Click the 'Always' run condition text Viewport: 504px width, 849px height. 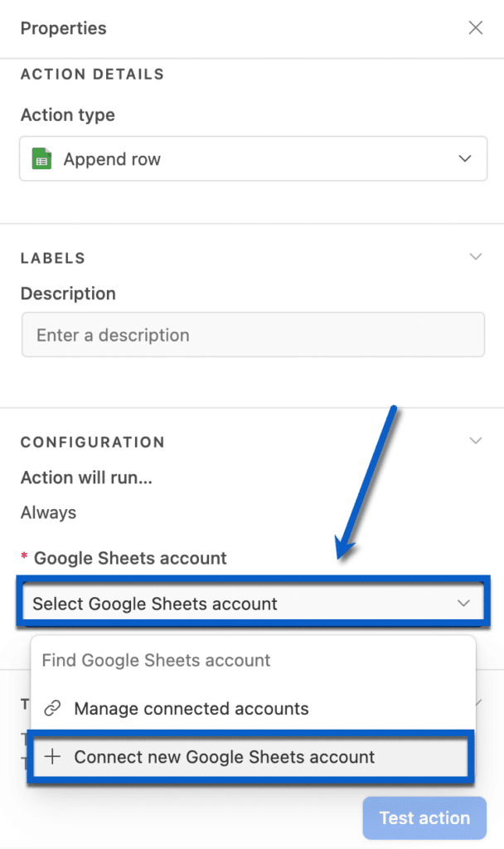pos(48,512)
